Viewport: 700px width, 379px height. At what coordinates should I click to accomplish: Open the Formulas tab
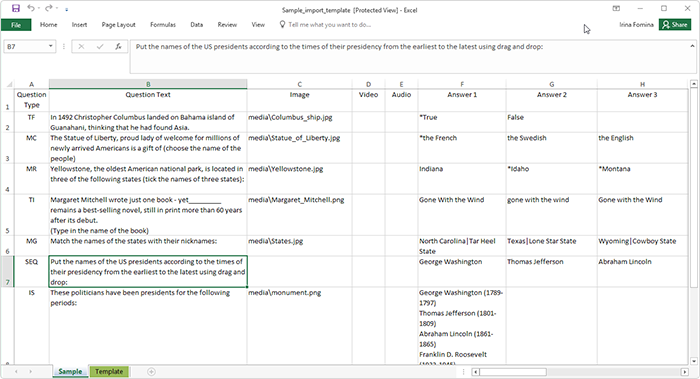pos(163,25)
